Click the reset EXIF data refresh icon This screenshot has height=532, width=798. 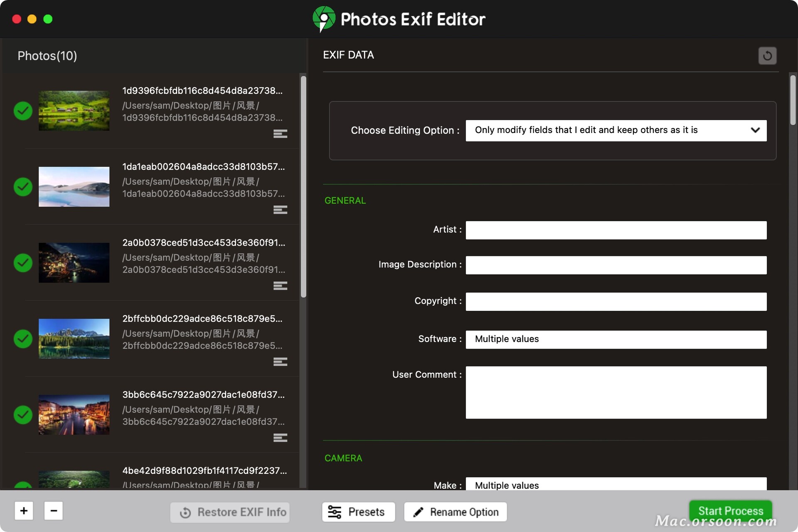coord(767,56)
